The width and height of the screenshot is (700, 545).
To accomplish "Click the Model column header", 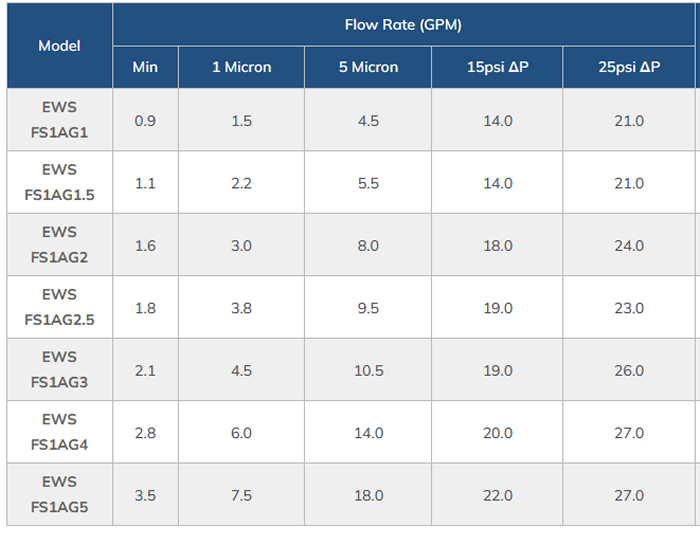I will click(x=59, y=46).
